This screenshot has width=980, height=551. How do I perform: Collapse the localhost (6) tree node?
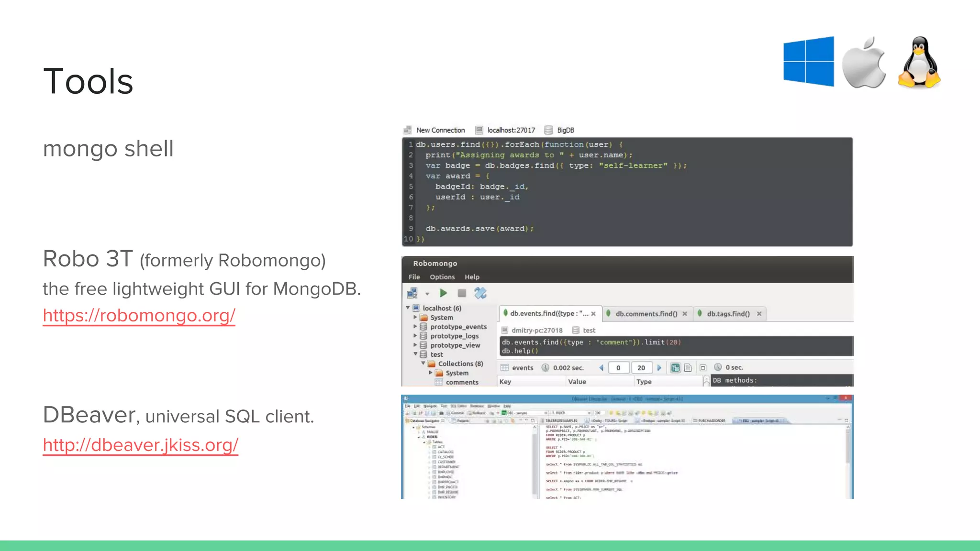click(x=408, y=308)
